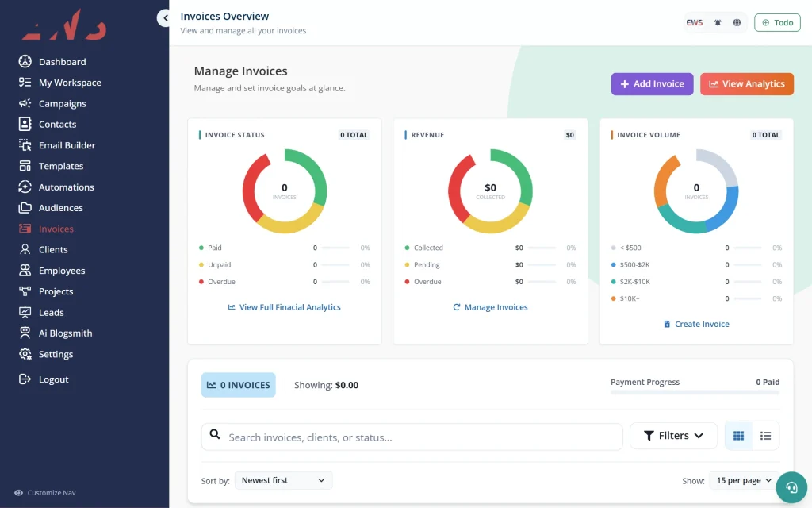Open Campaigns in the navigation

pyautogui.click(x=62, y=104)
